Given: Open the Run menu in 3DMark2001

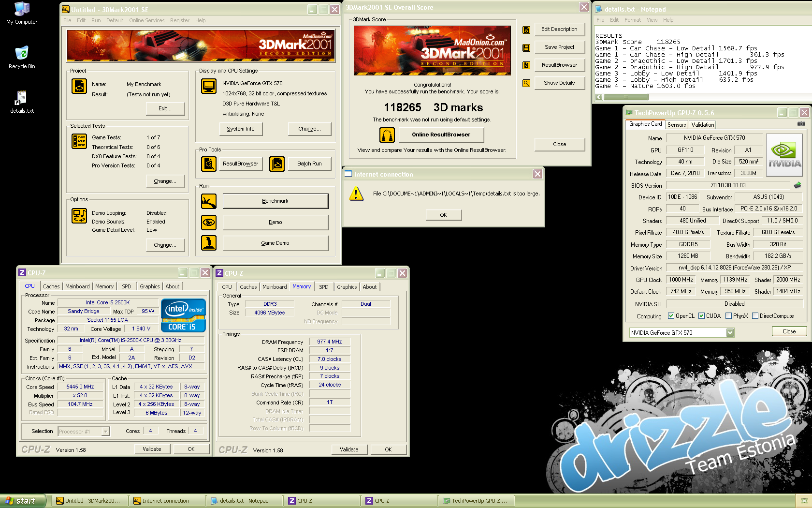Looking at the screenshot, I should (96, 20).
